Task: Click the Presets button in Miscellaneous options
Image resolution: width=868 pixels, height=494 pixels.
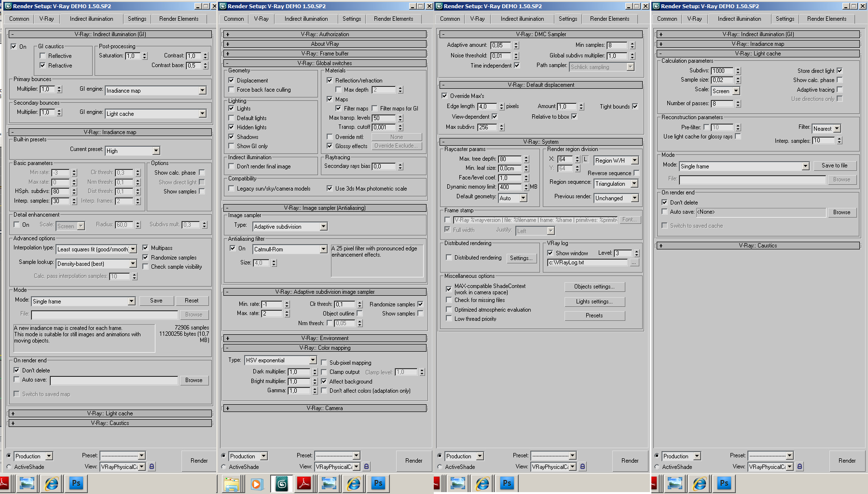Action: tap(594, 316)
